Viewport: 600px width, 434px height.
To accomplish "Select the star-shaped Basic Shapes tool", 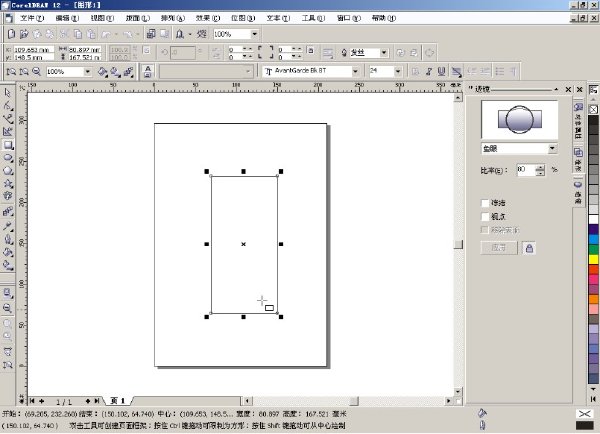I will [x=8, y=184].
